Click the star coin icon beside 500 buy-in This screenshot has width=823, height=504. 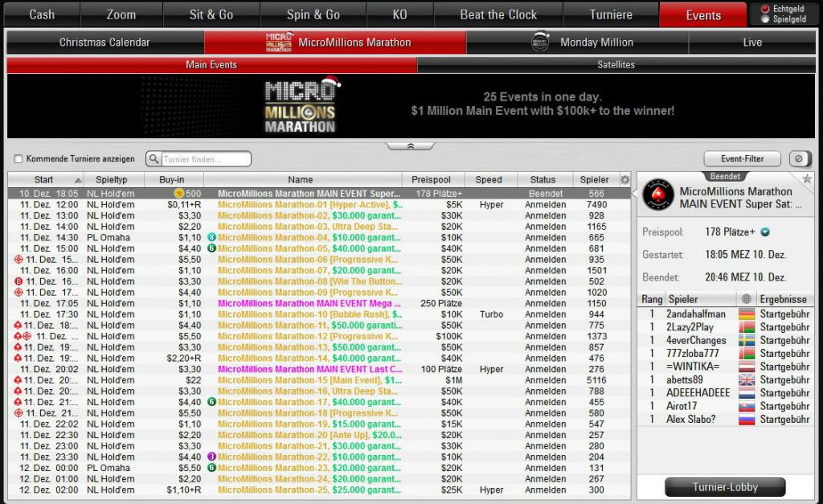pyautogui.click(x=179, y=193)
